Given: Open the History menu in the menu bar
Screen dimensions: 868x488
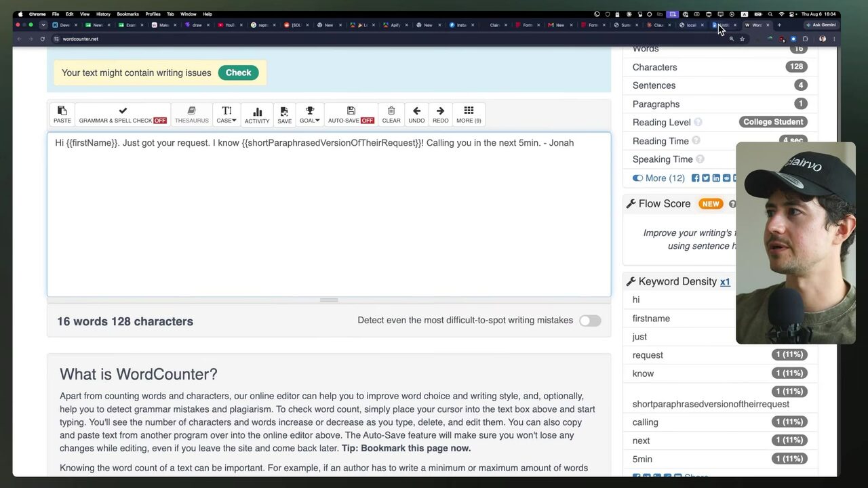Looking at the screenshot, I should (x=103, y=14).
